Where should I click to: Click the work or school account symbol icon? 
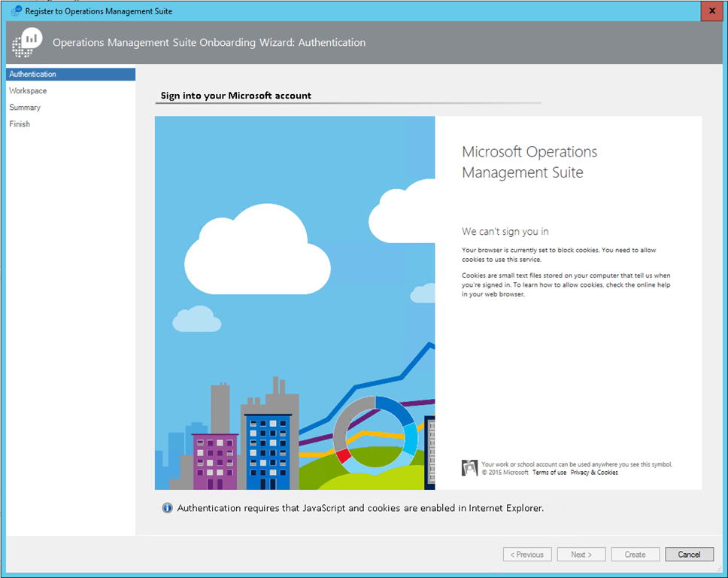tap(469, 468)
